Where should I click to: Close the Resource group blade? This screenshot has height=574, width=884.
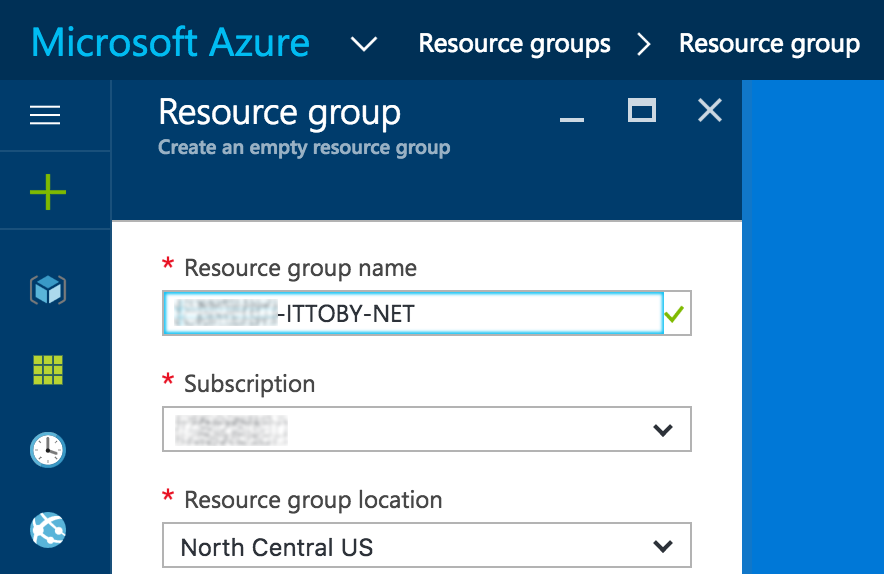click(709, 110)
